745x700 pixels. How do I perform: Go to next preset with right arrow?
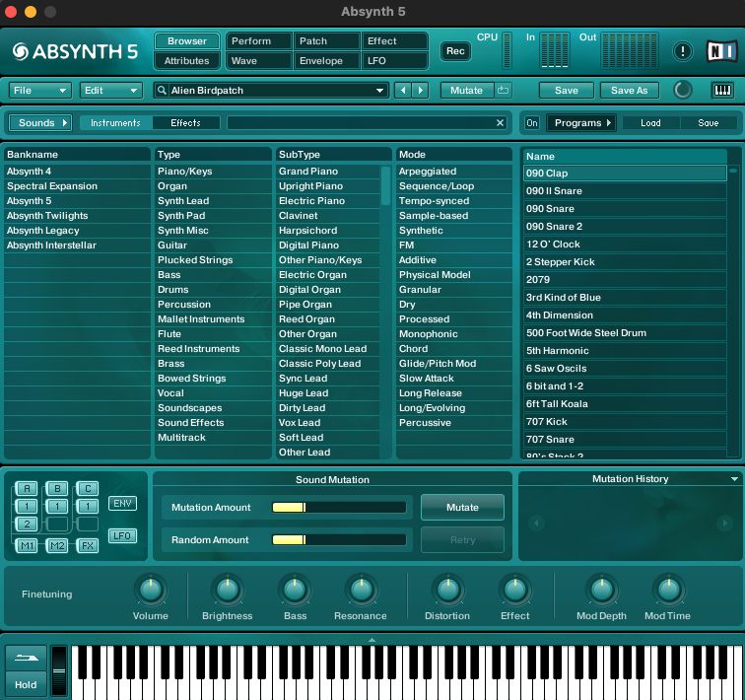tap(421, 91)
